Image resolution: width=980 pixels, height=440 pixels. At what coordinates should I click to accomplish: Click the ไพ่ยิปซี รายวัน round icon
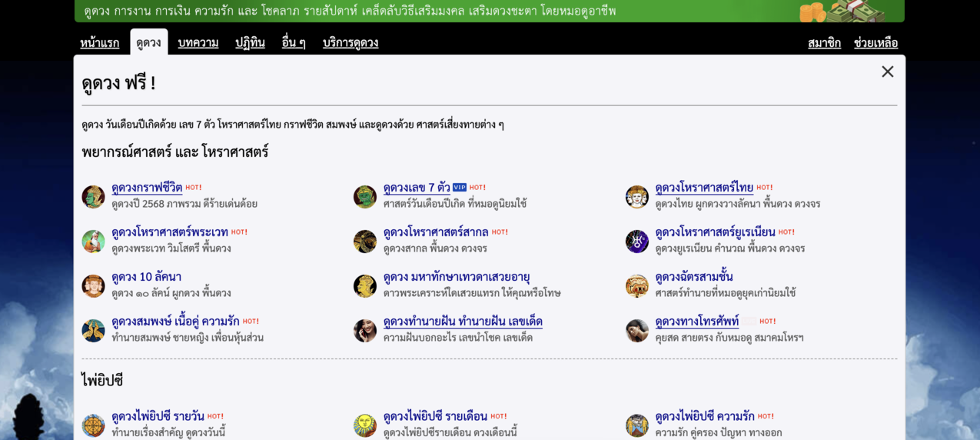tap(93, 425)
